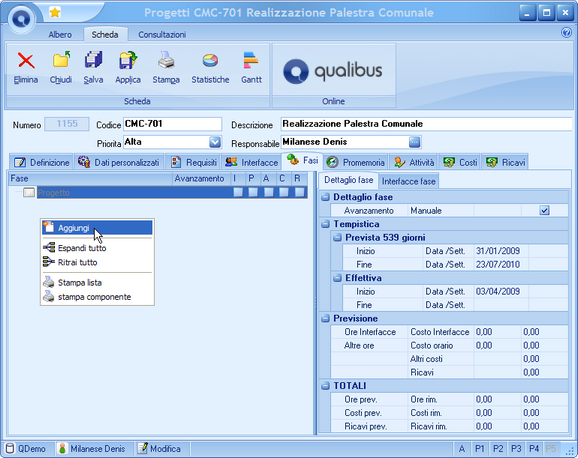Open the Statistiche pie chart icon
578x458 pixels.
pyautogui.click(x=210, y=60)
